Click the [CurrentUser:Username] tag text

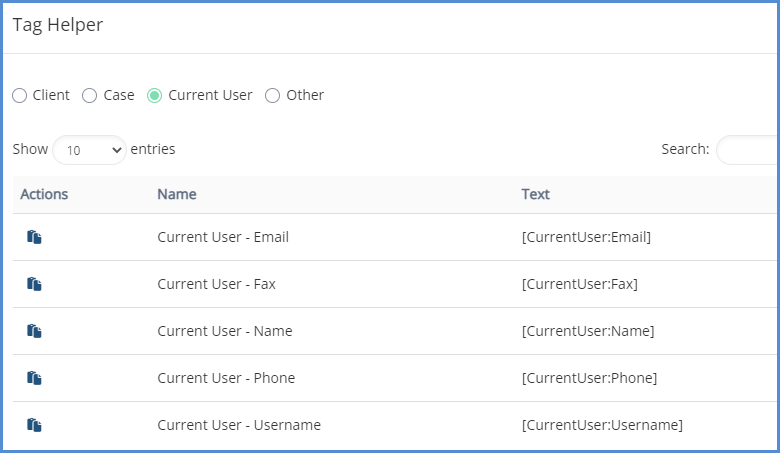602,425
